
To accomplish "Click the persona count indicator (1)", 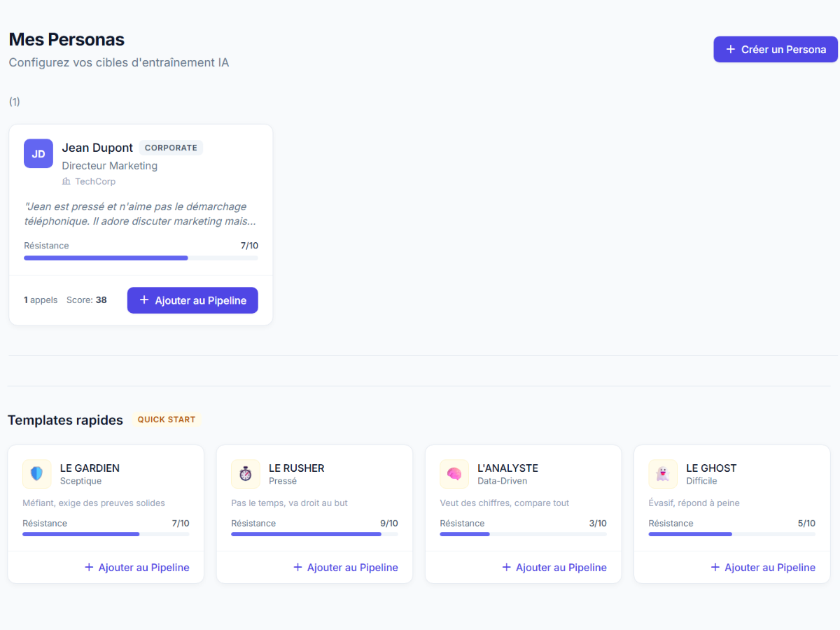I will click(14, 101).
